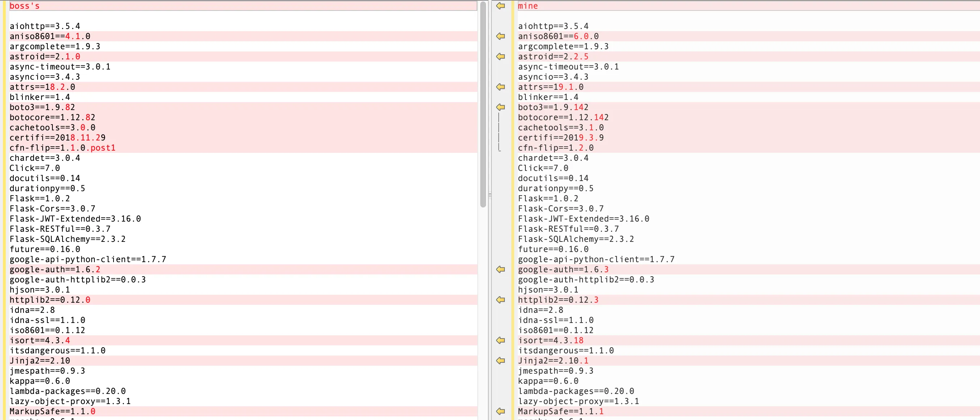Click certifi==2018.11.29 line in left pane

point(57,138)
